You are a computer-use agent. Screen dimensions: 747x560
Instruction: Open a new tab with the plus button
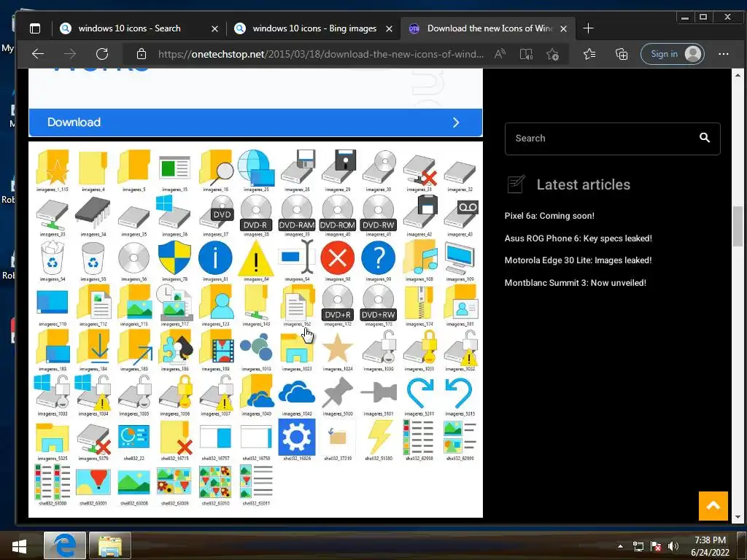click(x=589, y=28)
